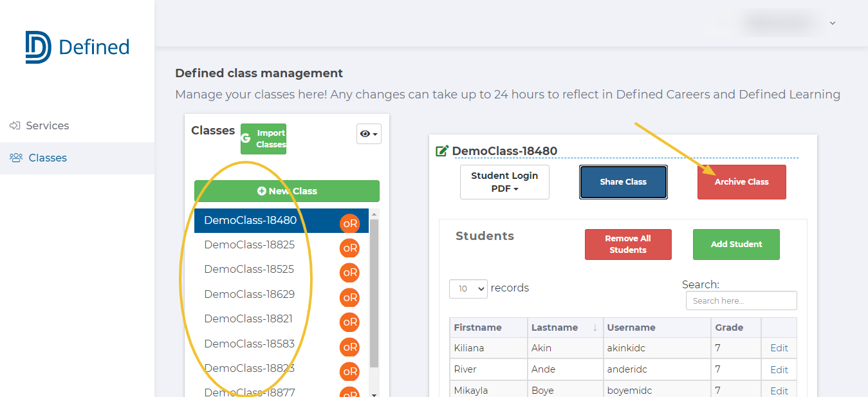Click the edit pencil icon by DemoClass-18480 title
Screen dimensions: 868x397
(442, 151)
